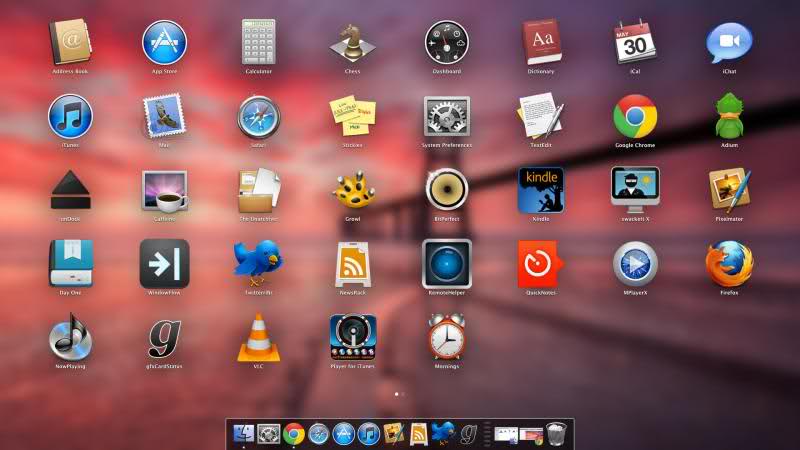Open iCal calendar app
This screenshot has height=450, width=800.
point(635,42)
